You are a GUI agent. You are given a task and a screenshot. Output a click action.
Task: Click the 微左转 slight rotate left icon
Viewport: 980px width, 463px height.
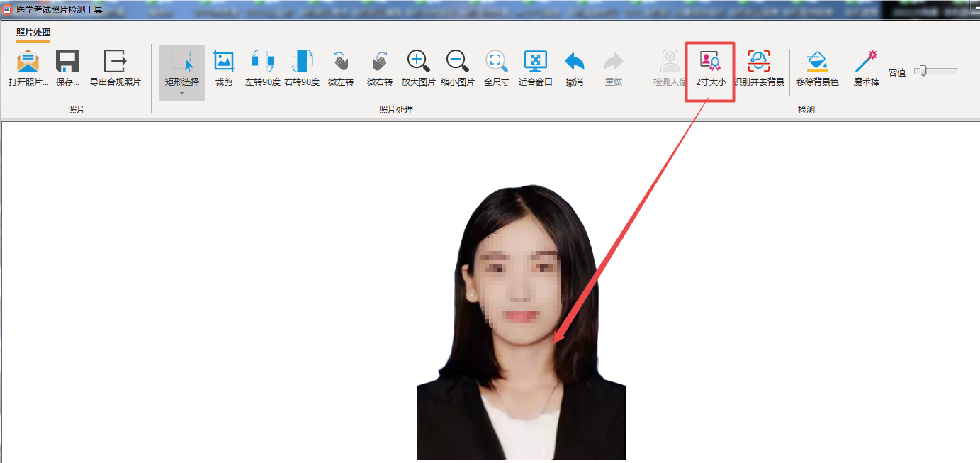341,62
